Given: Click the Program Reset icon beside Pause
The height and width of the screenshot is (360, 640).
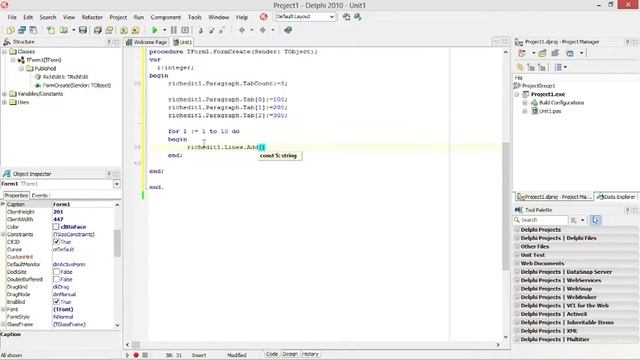Looking at the screenshot, I should point(185,30).
